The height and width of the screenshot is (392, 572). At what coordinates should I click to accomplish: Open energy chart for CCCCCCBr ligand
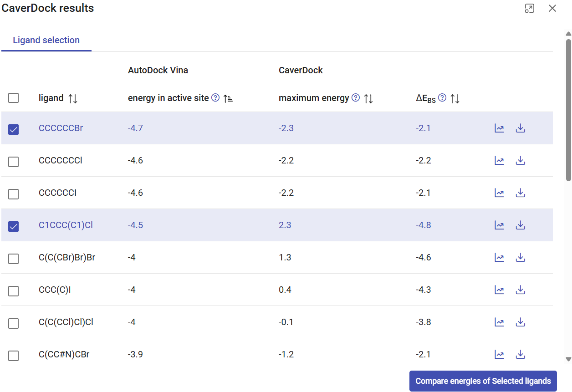(499, 128)
